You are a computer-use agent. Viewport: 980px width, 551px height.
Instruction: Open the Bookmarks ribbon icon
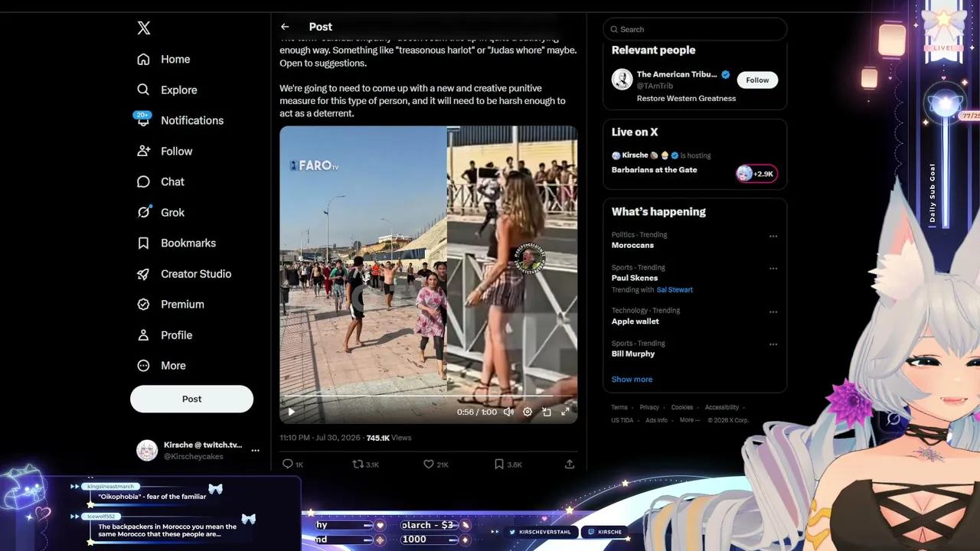[143, 243]
